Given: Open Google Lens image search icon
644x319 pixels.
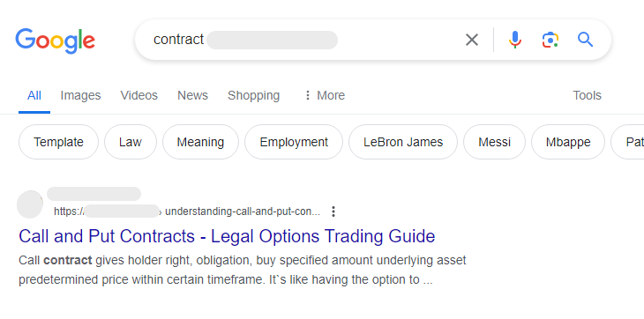Looking at the screenshot, I should [x=550, y=40].
